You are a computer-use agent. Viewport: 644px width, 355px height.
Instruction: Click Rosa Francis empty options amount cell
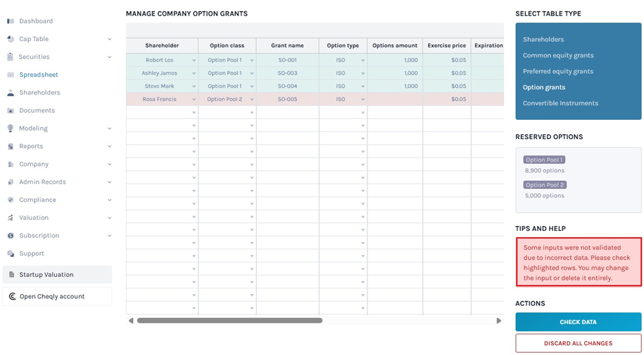click(394, 99)
